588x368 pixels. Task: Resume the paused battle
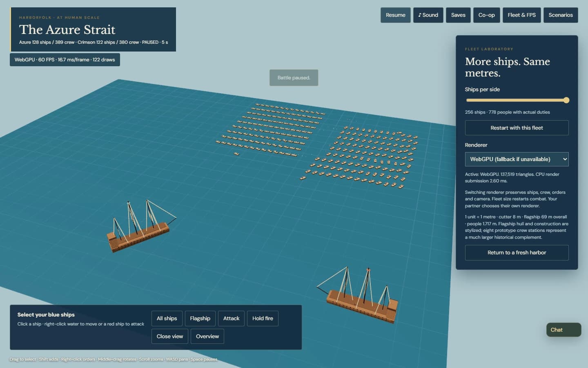click(x=395, y=15)
